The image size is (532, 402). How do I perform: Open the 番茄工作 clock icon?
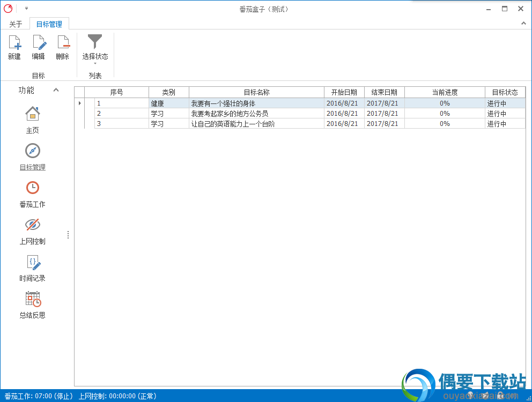click(33, 188)
